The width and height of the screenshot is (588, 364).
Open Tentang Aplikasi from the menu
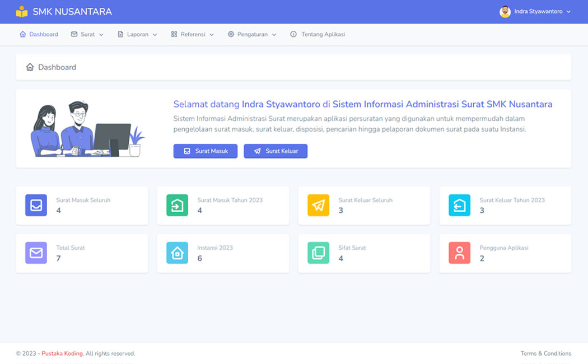(x=317, y=34)
